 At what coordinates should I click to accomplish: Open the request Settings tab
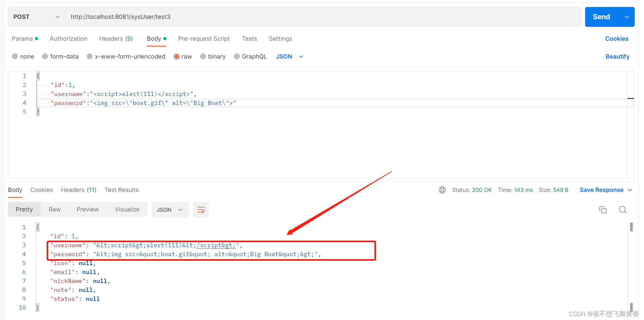280,39
